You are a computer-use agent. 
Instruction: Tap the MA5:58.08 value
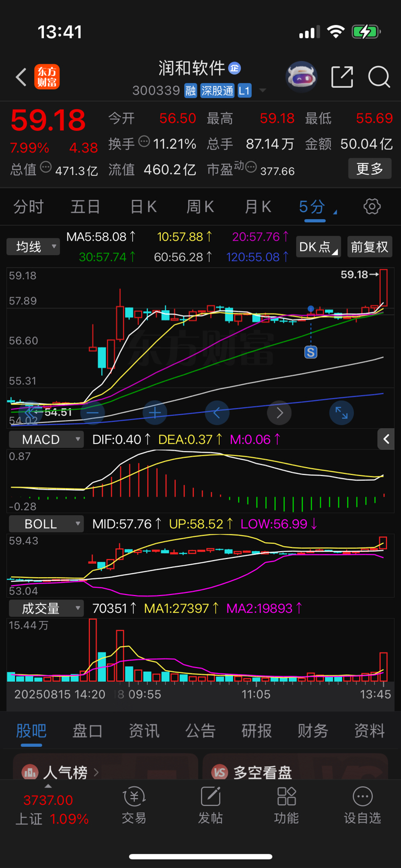[x=101, y=237]
